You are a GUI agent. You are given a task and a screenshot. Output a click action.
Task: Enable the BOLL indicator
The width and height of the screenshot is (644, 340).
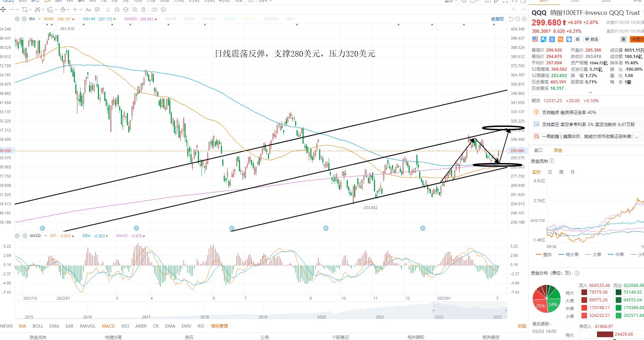(38, 326)
